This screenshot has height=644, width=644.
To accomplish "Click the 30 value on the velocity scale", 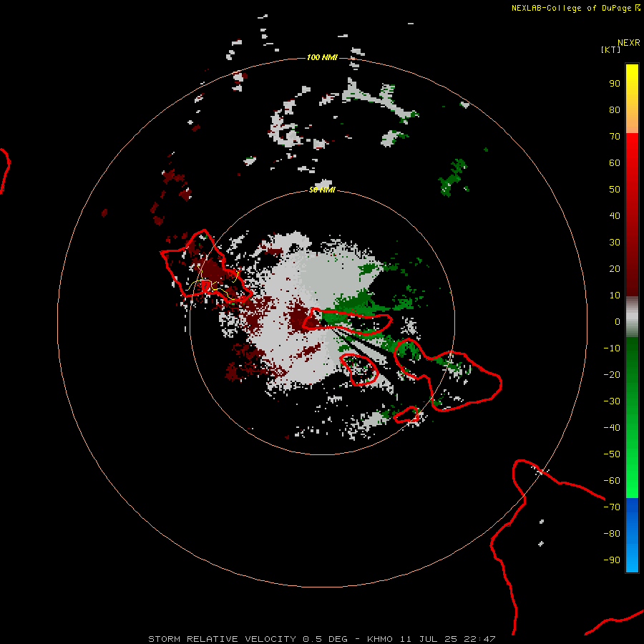I will (615, 243).
